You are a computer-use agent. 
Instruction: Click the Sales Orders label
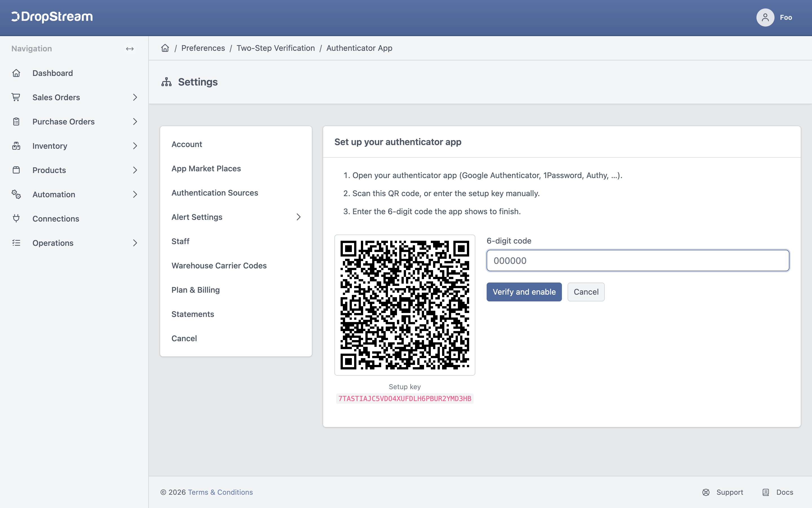[56, 97]
